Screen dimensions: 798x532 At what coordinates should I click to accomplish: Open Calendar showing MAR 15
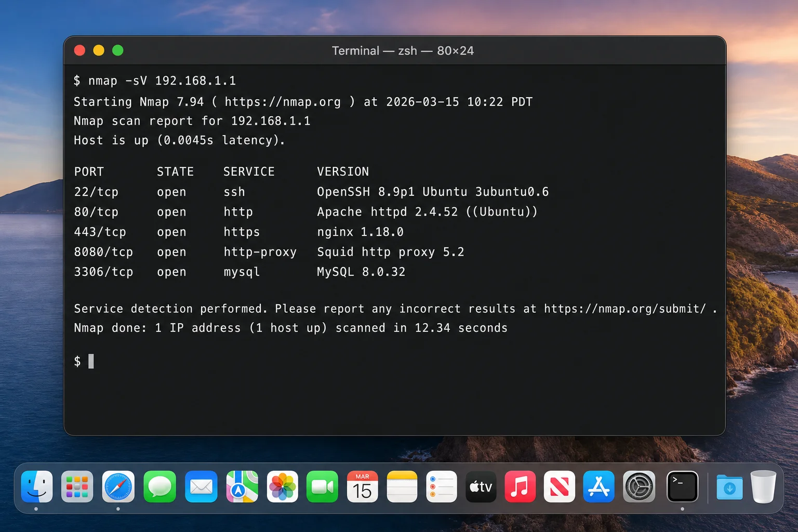pyautogui.click(x=362, y=487)
